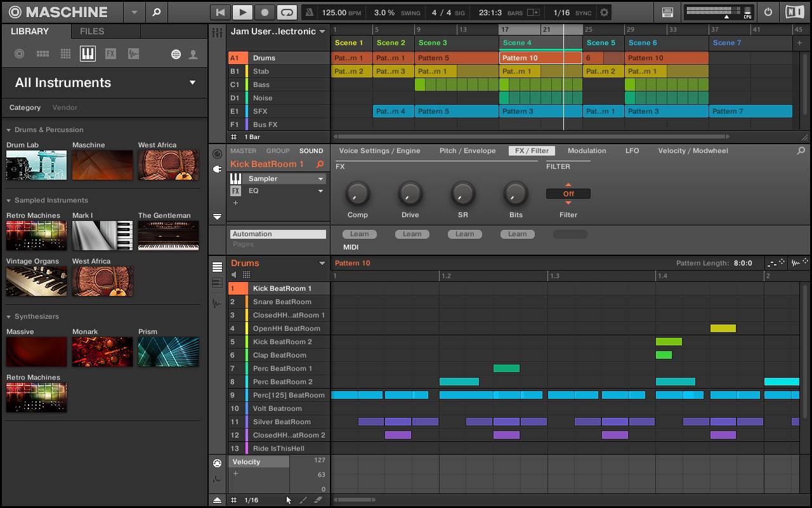Arm recording with the Record button
Image resolution: width=812 pixels, height=508 pixels.
pyautogui.click(x=265, y=12)
